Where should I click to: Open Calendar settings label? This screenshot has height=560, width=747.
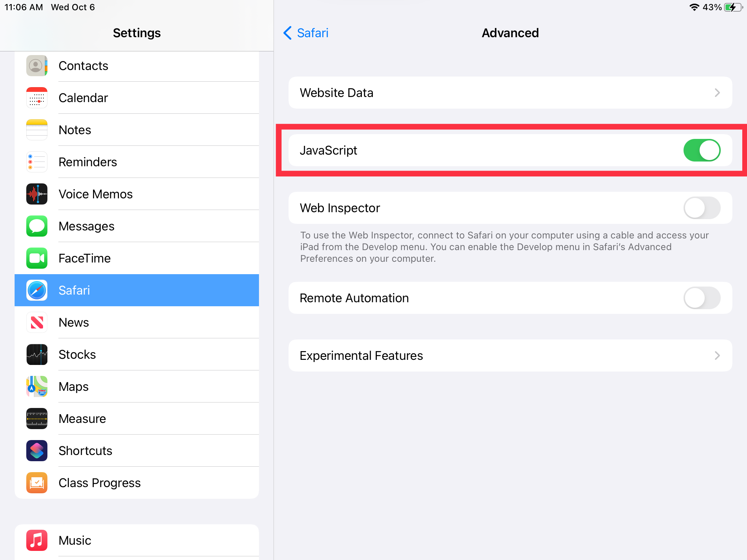click(x=84, y=98)
